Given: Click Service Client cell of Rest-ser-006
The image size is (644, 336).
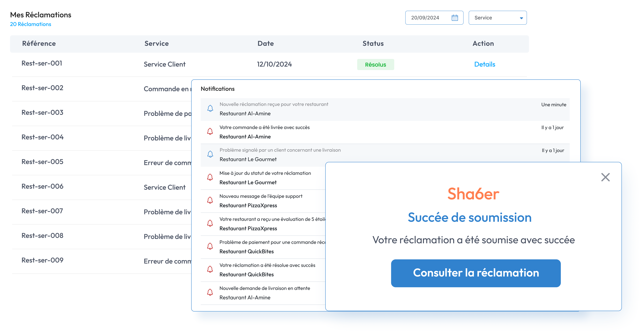Looking at the screenshot, I should 164,187.
